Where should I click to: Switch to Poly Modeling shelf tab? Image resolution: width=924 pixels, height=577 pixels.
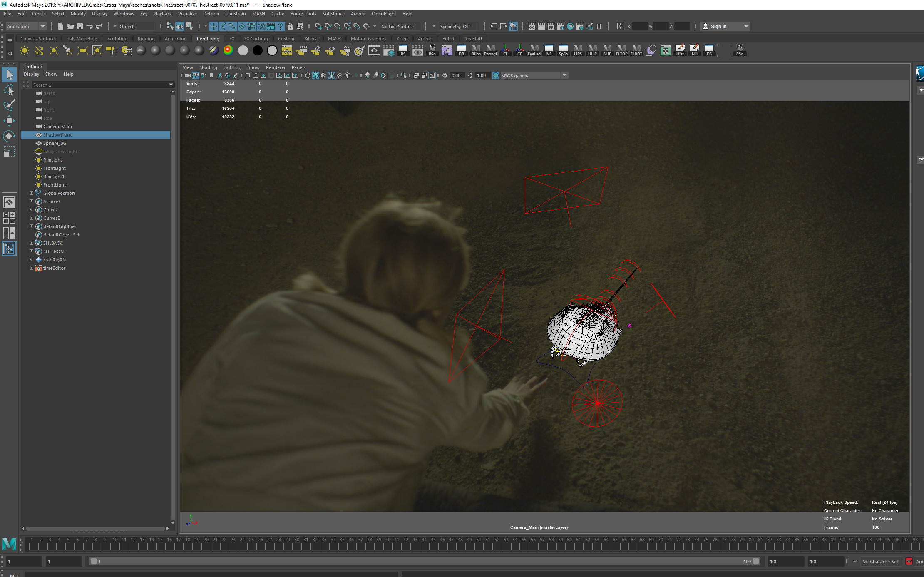[x=82, y=39]
